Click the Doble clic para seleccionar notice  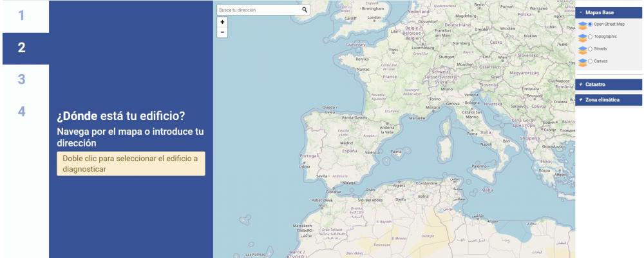(x=131, y=164)
